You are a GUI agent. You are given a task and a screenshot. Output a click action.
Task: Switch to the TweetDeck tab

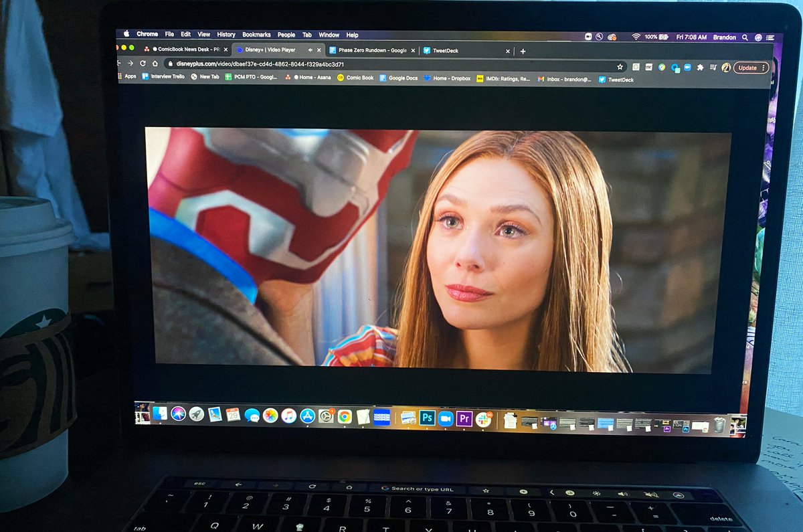pyautogui.click(x=467, y=51)
